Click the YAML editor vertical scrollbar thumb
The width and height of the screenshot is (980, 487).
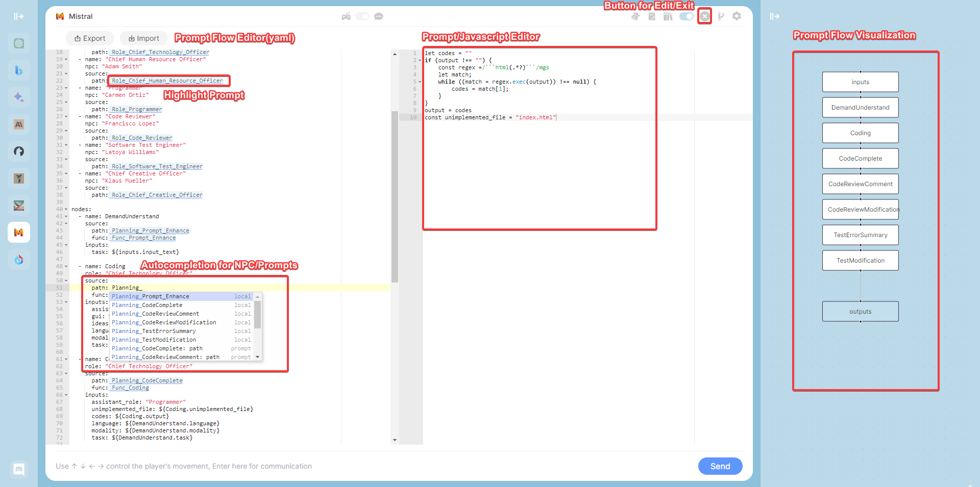tap(395, 196)
